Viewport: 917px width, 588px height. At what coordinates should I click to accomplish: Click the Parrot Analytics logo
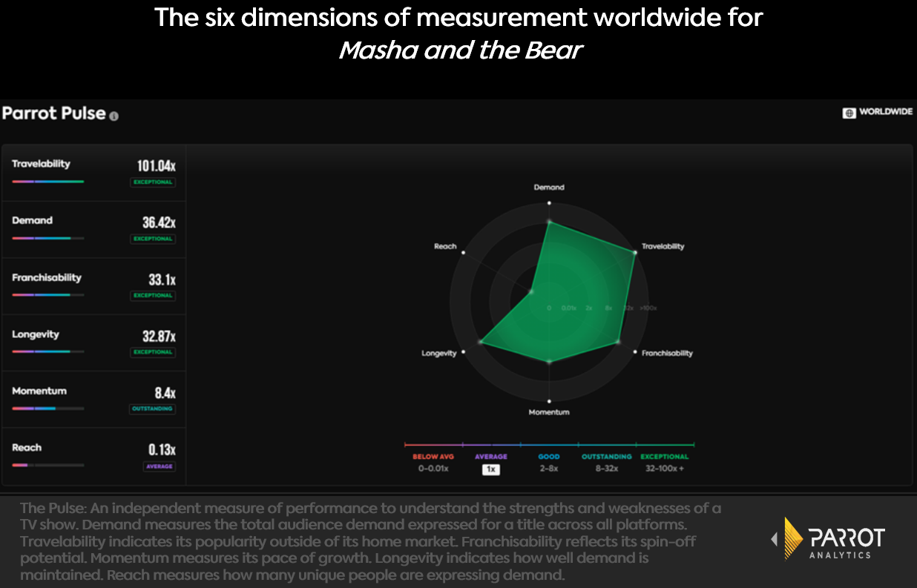828,538
